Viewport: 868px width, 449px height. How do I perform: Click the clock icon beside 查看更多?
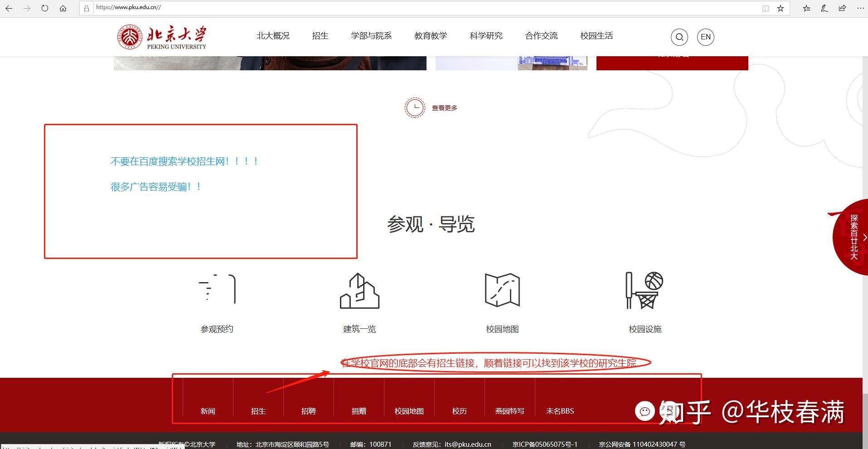tap(415, 108)
